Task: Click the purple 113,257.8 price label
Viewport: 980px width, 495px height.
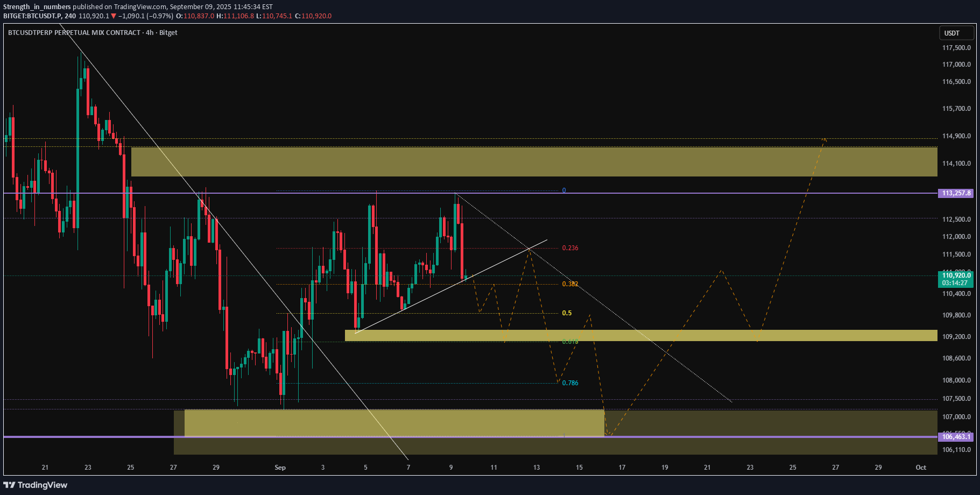Action: 956,193
